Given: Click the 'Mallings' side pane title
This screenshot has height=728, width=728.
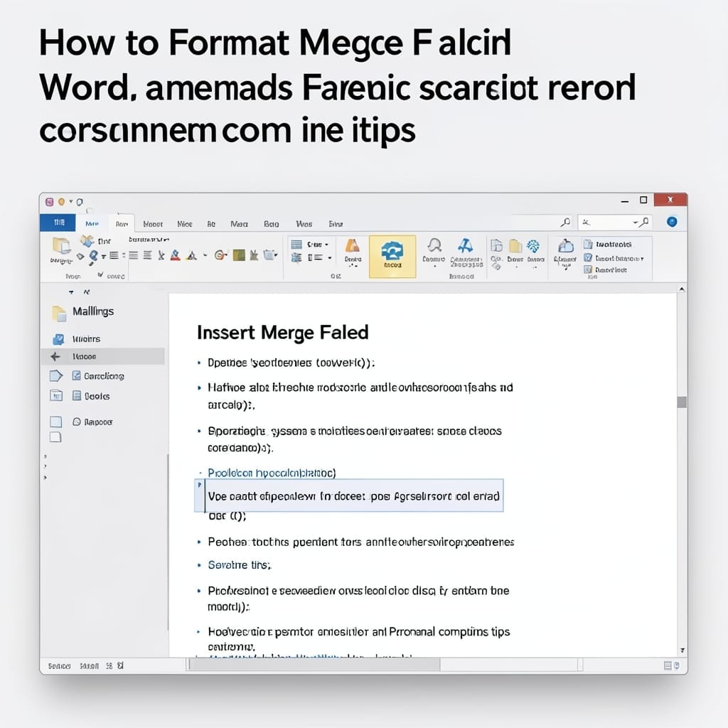Looking at the screenshot, I should coord(93,311).
